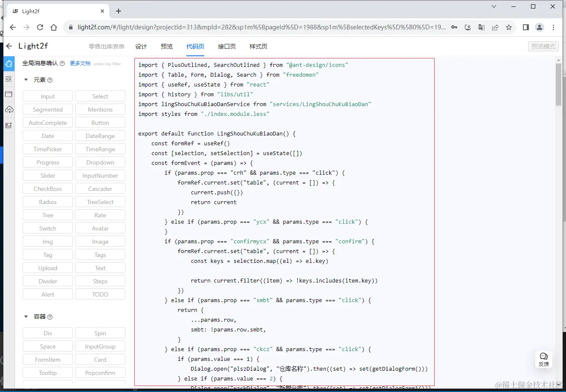Screen dimensions: 566x392
Task: Select the 代码页 tab
Action: click(x=195, y=46)
